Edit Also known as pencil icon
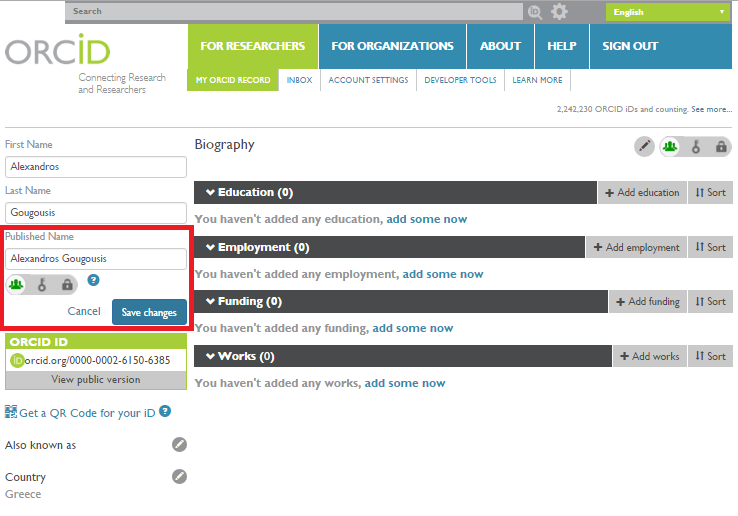This screenshot has width=738, height=516. click(x=179, y=444)
